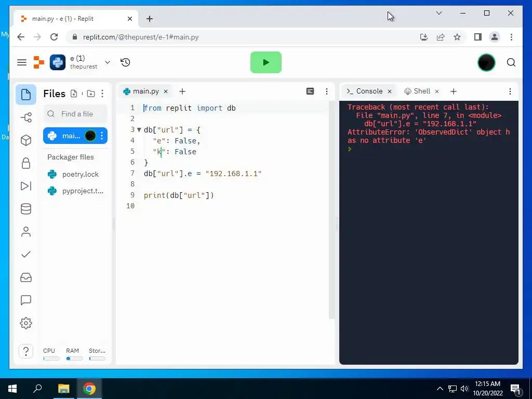
Task: Click the Storage usage bar
Action: coord(97,358)
